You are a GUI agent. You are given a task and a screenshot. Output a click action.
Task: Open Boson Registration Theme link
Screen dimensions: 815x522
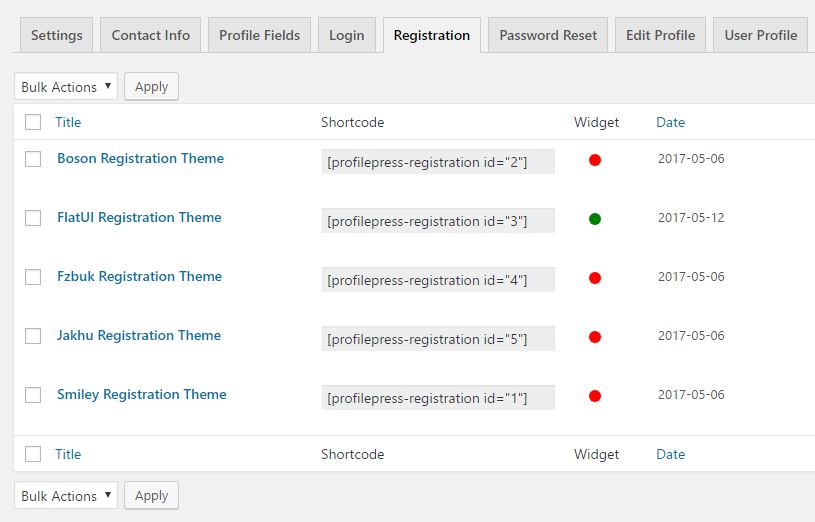click(140, 158)
